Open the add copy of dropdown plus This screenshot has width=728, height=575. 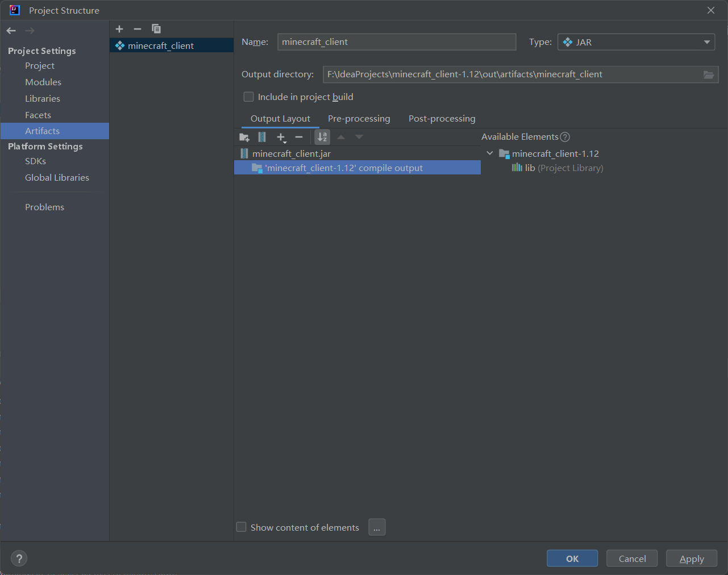(281, 137)
